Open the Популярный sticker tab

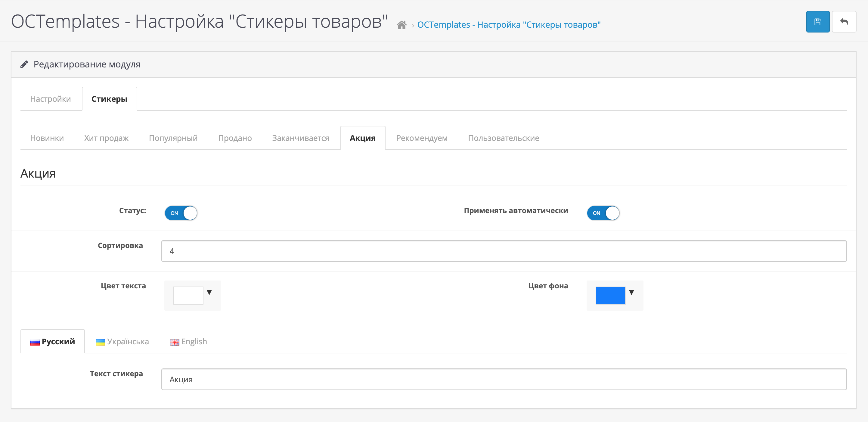[x=173, y=138]
